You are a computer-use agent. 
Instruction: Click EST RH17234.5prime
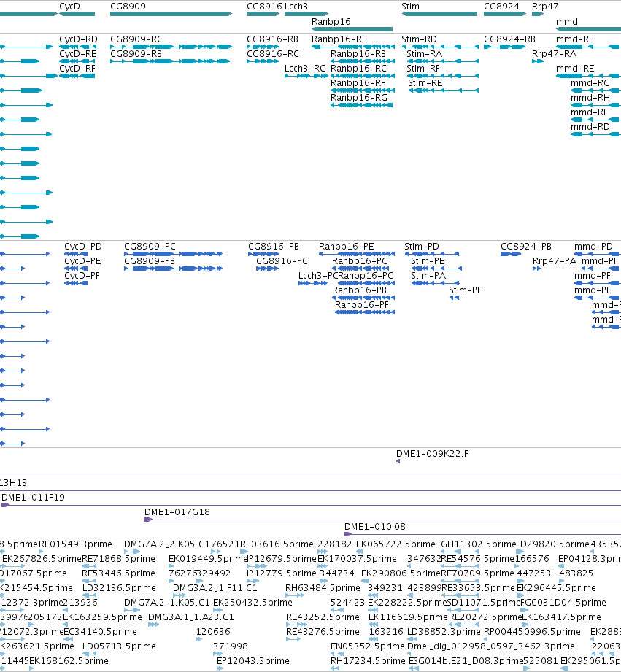coord(368,661)
